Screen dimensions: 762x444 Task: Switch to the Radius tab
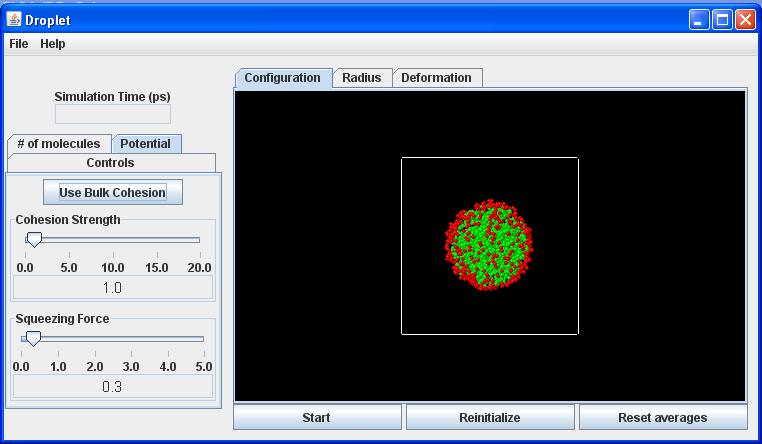tap(361, 78)
